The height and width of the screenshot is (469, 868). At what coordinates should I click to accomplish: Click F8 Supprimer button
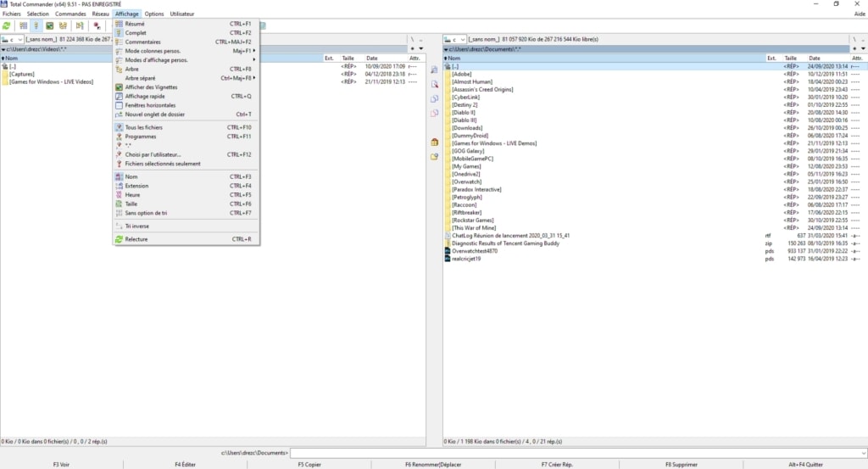(x=682, y=465)
